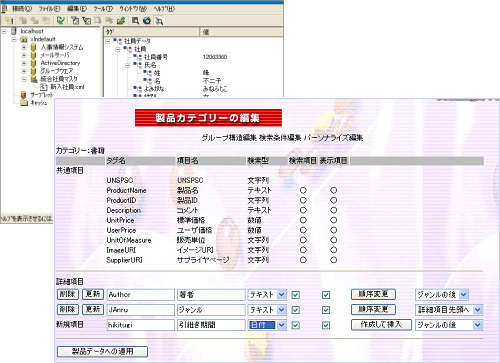Select the 表示項目 circle for UnitPrice
Screen dimensions: 500x363
pyautogui.click(x=333, y=220)
